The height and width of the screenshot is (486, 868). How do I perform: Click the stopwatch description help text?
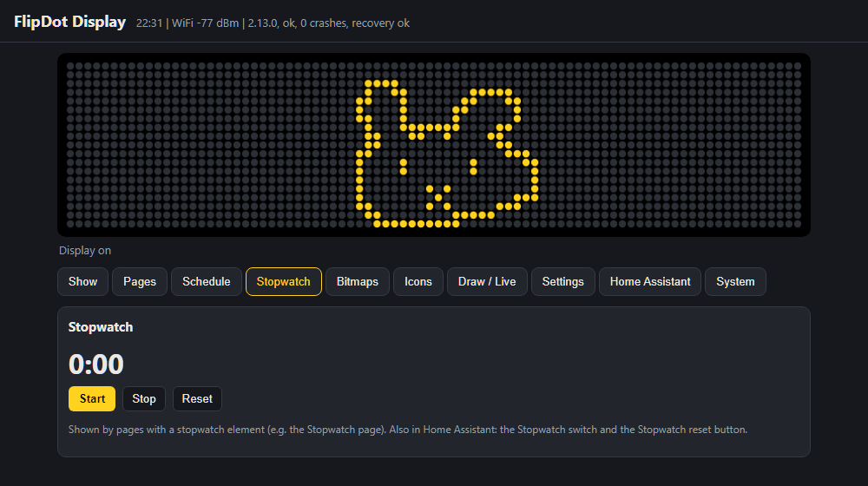408,430
